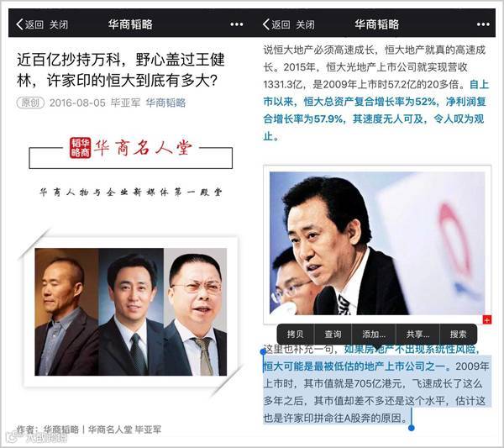Choose 共享... in the popup menu
The image size is (504, 448).
pos(417,335)
